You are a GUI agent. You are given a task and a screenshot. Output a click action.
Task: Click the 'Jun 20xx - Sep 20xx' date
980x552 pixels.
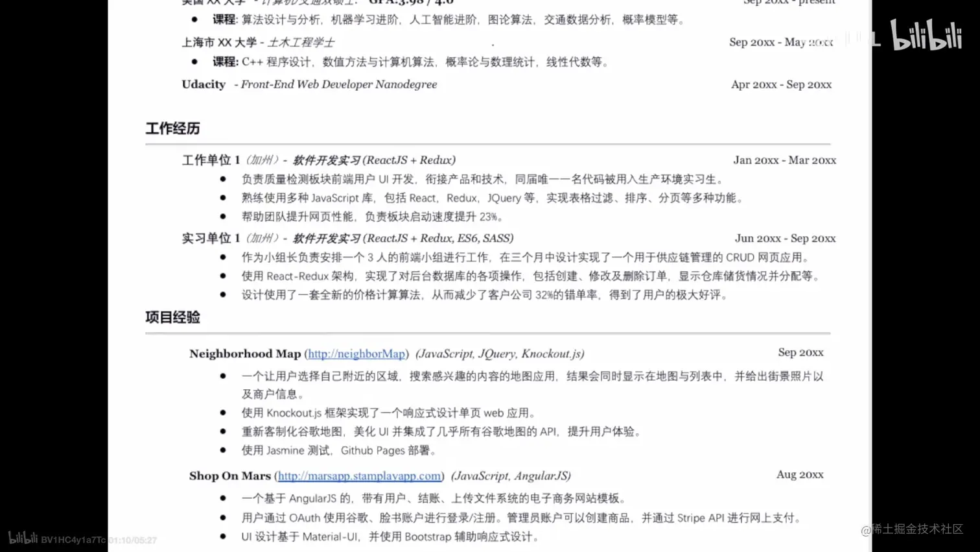786,238
